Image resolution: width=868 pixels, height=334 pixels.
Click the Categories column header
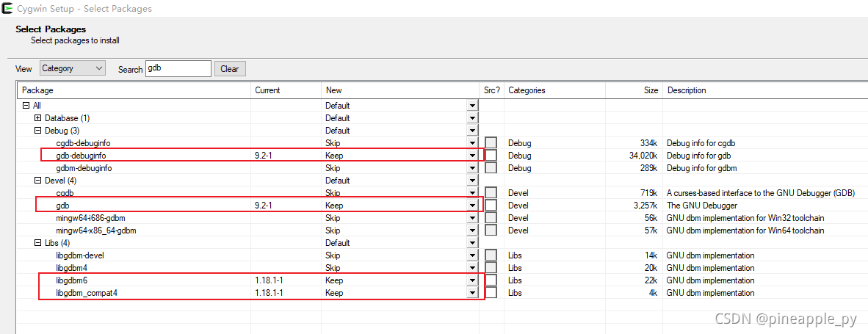(x=554, y=90)
